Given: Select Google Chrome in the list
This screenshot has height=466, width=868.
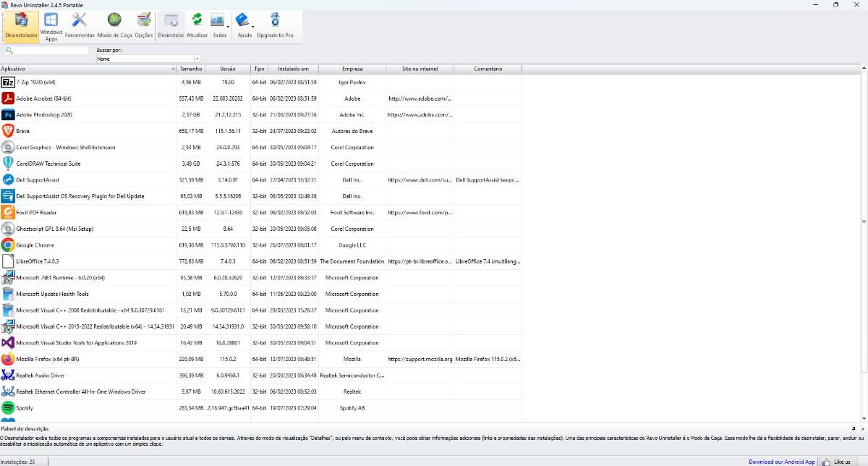Looking at the screenshot, I should [x=35, y=245].
